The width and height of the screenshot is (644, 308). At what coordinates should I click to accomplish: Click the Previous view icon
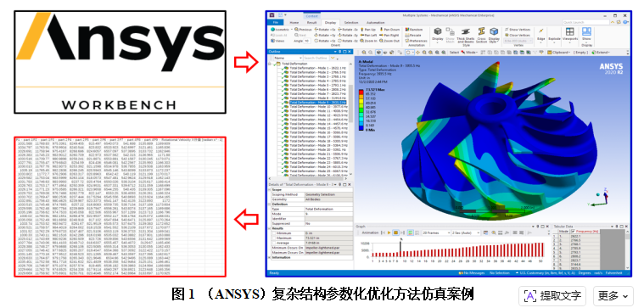[x=296, y=30]
